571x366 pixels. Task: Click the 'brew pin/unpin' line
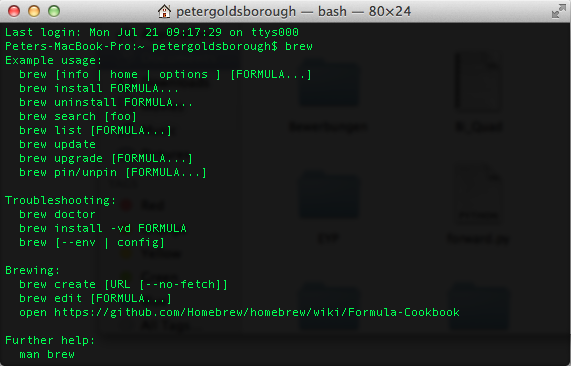pyautogui.click(x=113, y=173)
